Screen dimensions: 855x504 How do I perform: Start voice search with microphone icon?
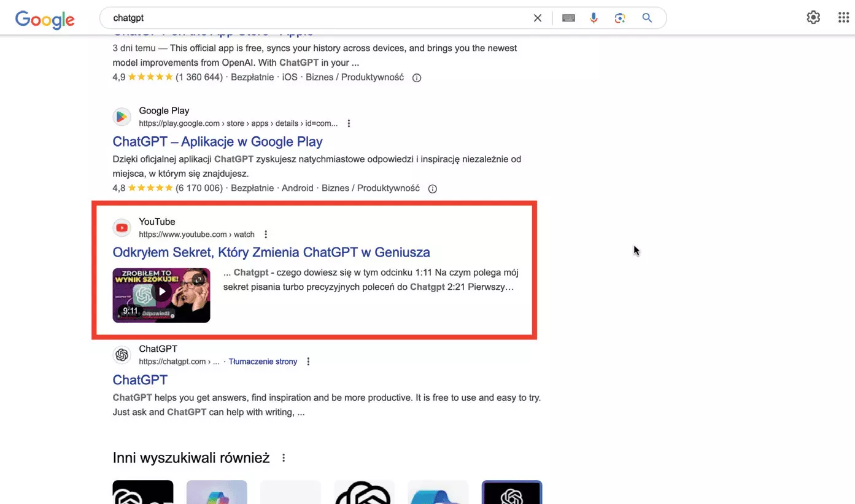(594, 18)
